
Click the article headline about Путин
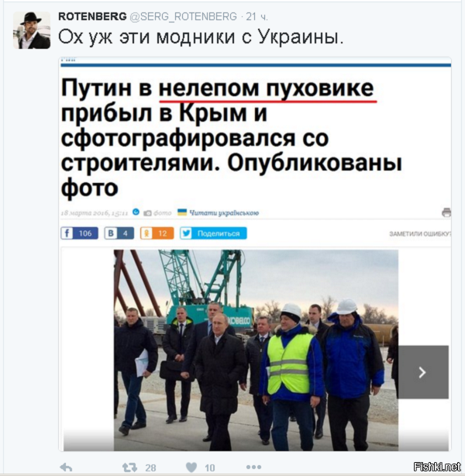[232, 137]
